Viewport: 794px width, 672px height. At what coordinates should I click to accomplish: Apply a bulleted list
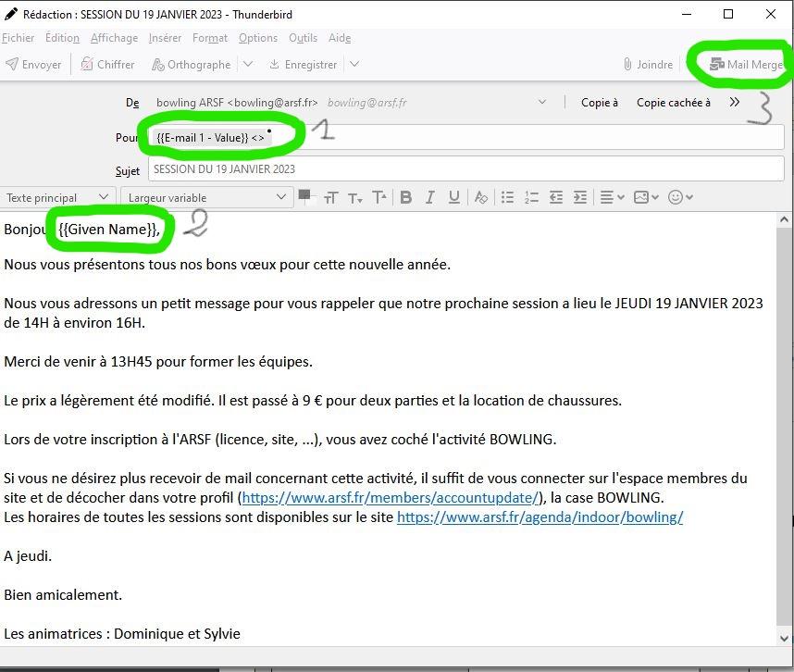pos(507,197)
